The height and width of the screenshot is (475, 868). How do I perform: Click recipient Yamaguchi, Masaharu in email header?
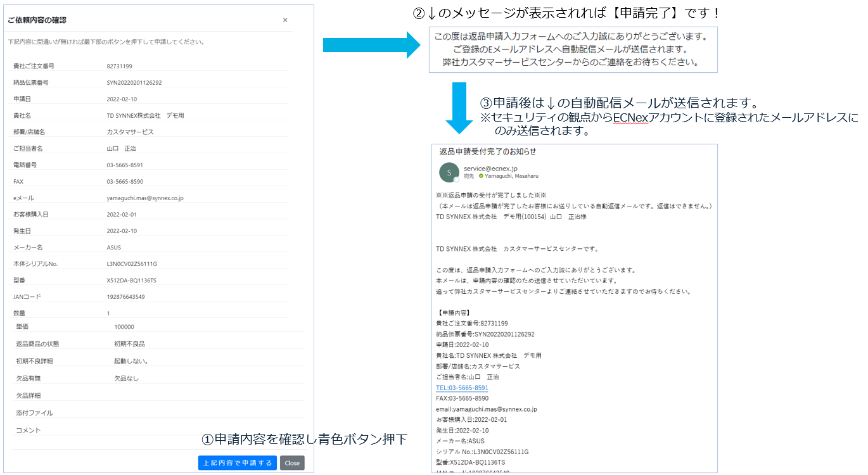pyautogui.click(x=511, y=176)
